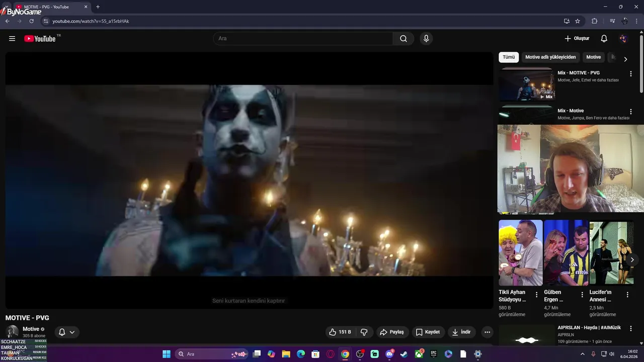The height and width of the screenshot is (362, 644).
Task: Open YouTube notifications bell
Action: 604,39
